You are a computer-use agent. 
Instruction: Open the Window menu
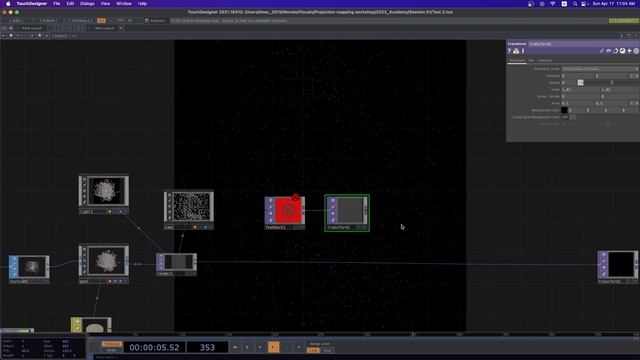[x=124, y=4]
